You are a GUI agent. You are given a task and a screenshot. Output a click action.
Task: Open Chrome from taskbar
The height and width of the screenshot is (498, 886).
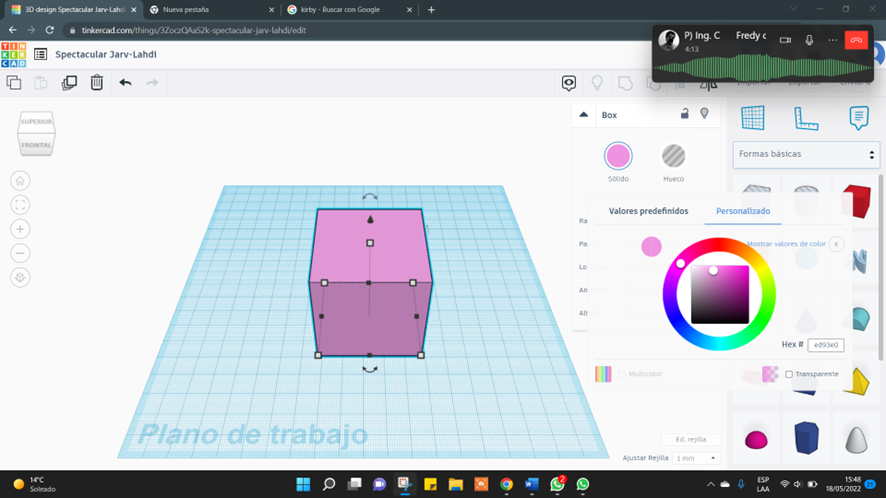506,484
